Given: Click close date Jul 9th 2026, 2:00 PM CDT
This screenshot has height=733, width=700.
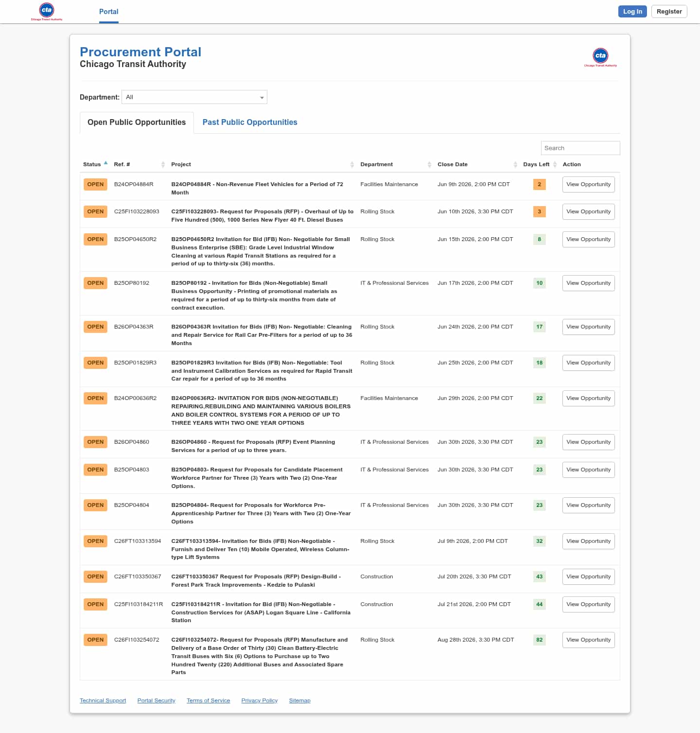Looking at the screenshot, I should (472, 541).
